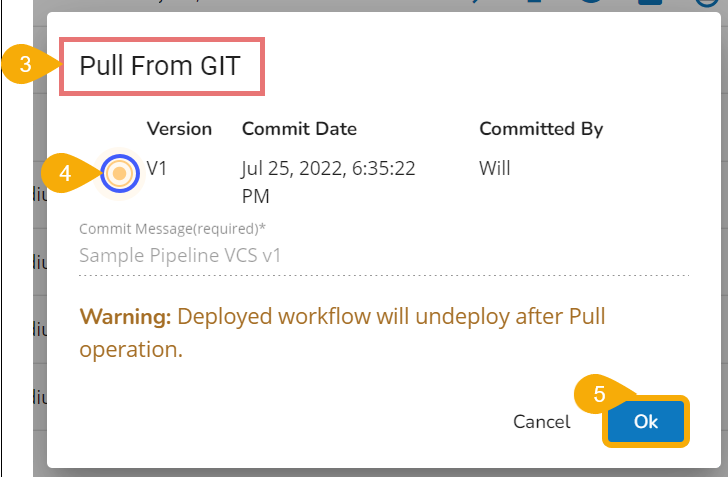The width and height of the screenshot is (728, 477).
Task: Click the orange step 4 callout marker
Action: tap(65, 173)
